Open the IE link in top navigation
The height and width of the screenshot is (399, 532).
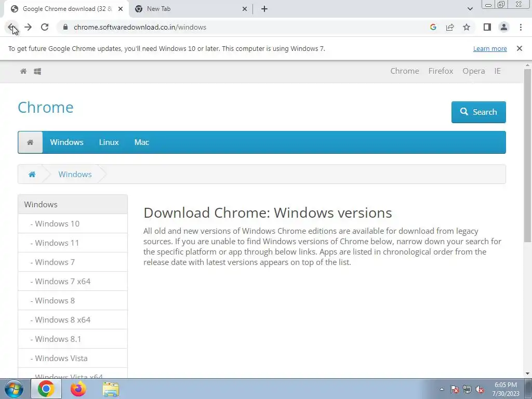(x=497, y=71)
